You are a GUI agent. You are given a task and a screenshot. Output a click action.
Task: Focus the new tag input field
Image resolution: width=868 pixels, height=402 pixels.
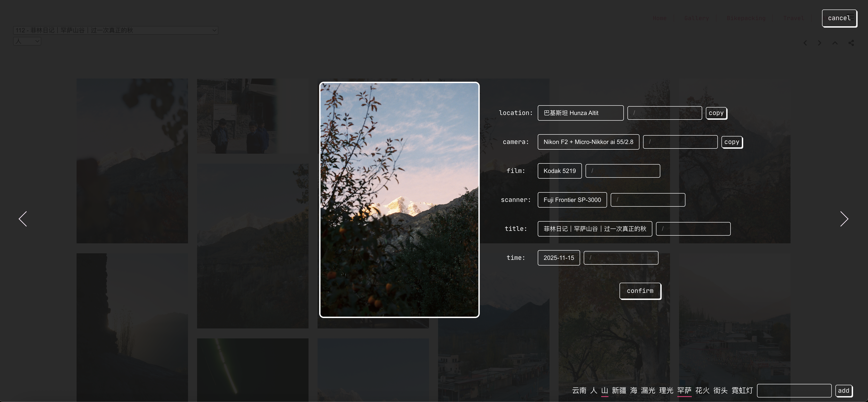coord(794,390)
